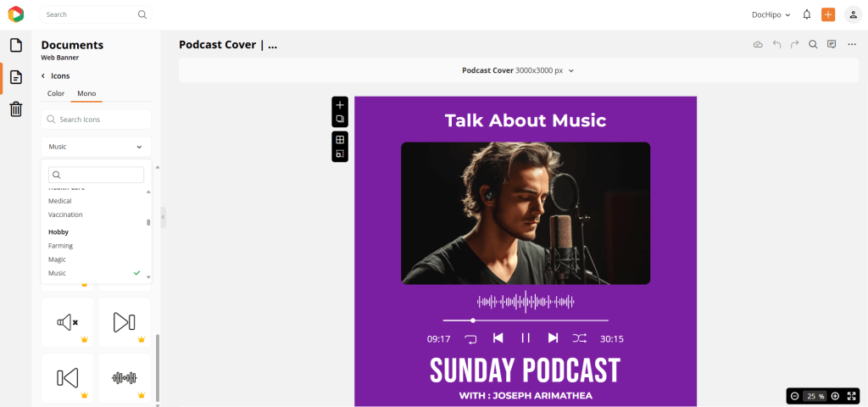Click the fullscreen expand icon

click(x=852, y=396)
